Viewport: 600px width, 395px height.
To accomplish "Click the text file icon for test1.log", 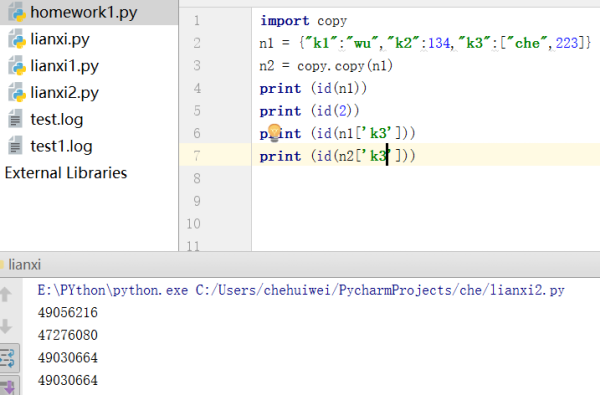I will pos(15,146).
